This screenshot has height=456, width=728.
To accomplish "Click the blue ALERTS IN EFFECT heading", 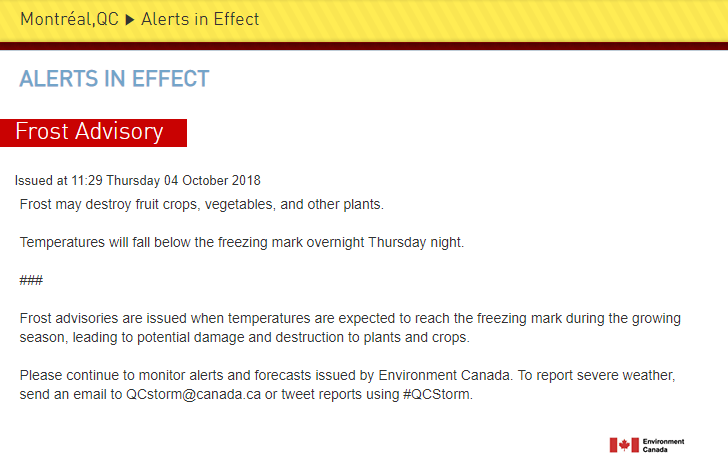I will coord(114,79).
